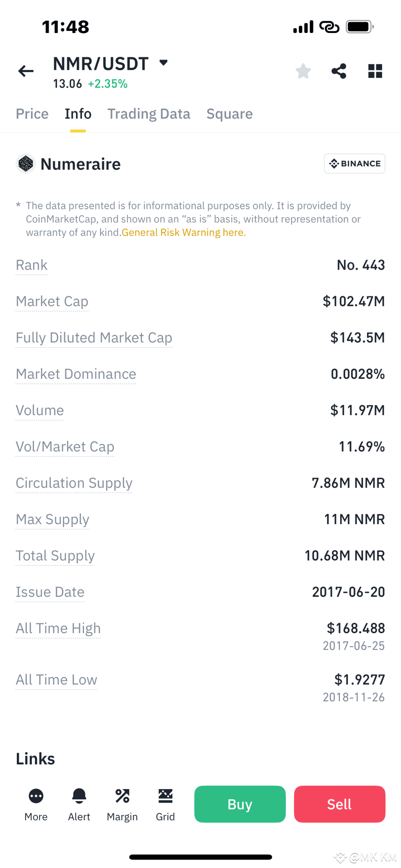
Task: Tap the Fully Diluted Market Cap label
Action: point(94,338)
